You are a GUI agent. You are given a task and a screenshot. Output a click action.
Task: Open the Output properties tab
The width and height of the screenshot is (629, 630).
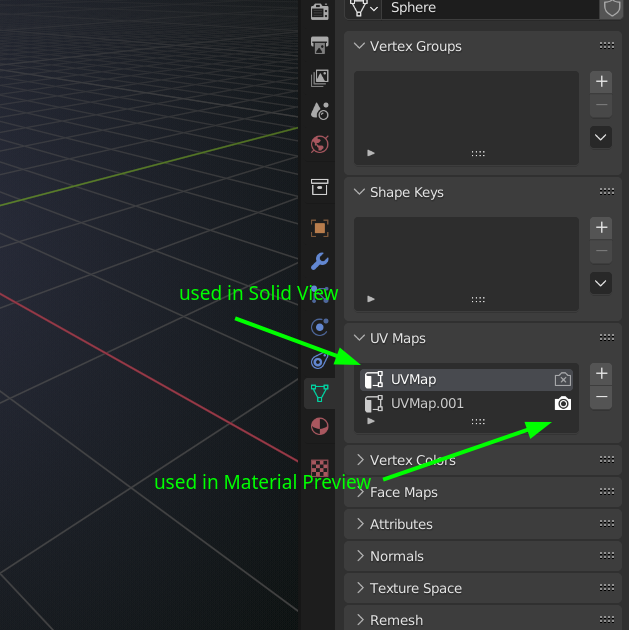click(x=320, y=45)
